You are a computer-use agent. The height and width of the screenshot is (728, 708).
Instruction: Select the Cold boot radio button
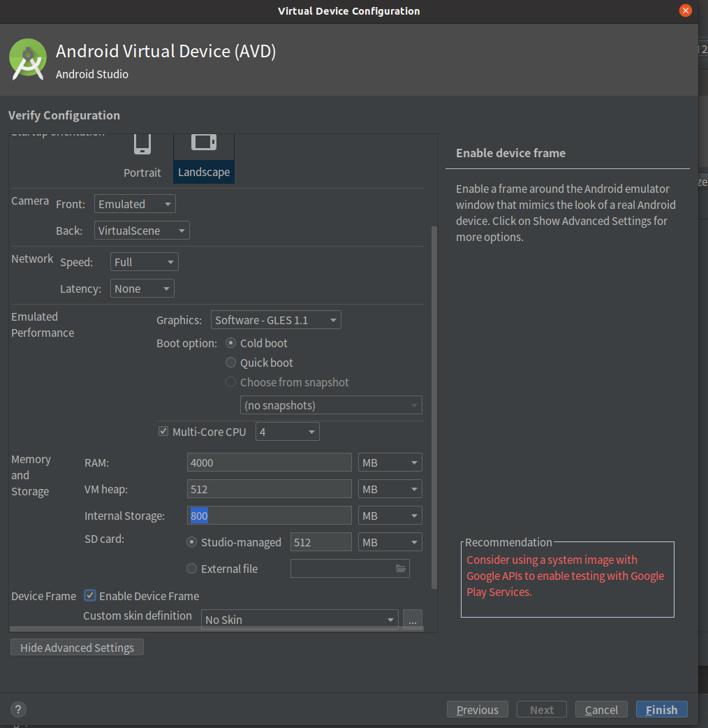[x=230, y=343]
